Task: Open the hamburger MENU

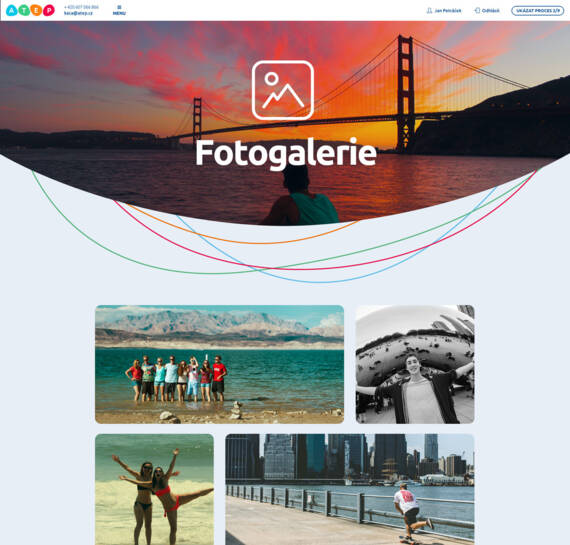Action: click(119, 10)
